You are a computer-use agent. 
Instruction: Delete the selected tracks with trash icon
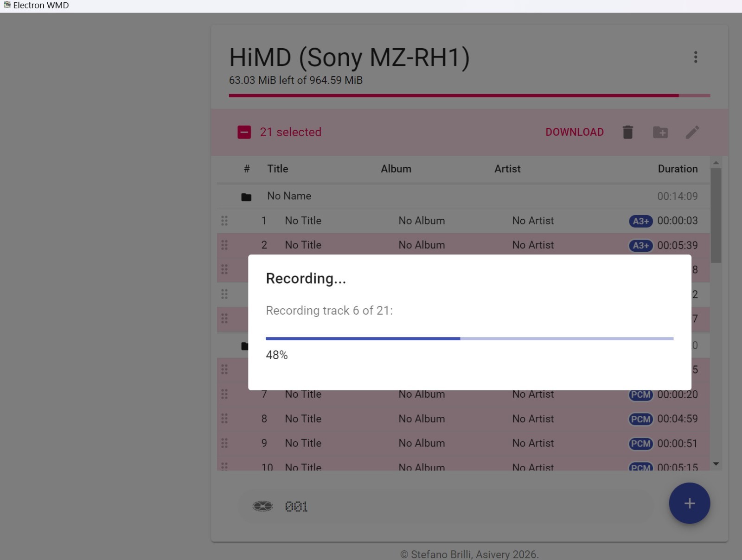tap(627, 132)
